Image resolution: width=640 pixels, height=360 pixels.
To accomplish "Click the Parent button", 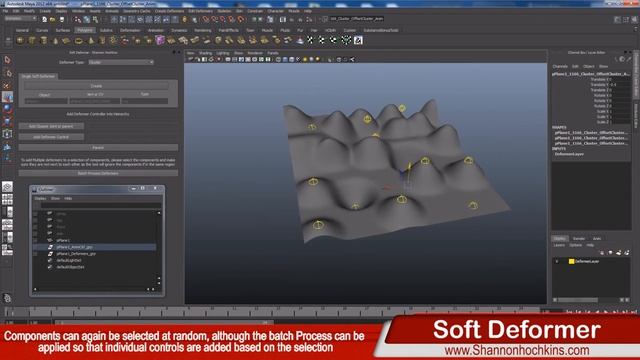I will pyautogui.click(x=98, y=147).
